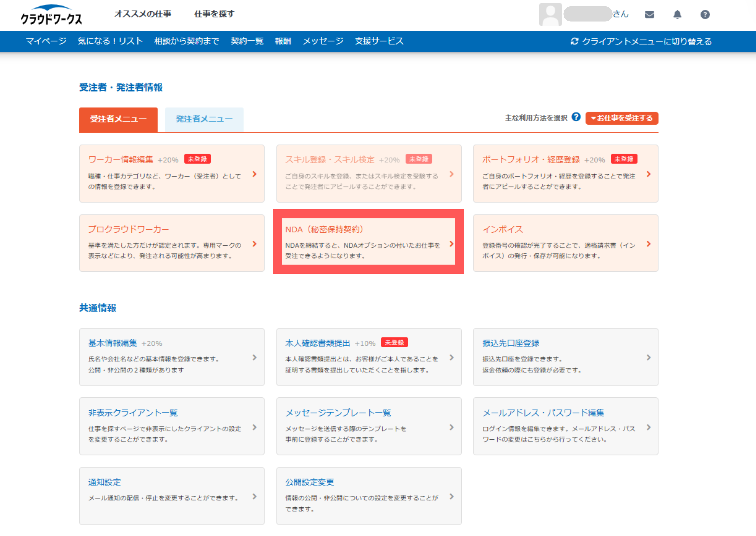
Task: Open the 通知設定 title link
Action: (104, 482)
